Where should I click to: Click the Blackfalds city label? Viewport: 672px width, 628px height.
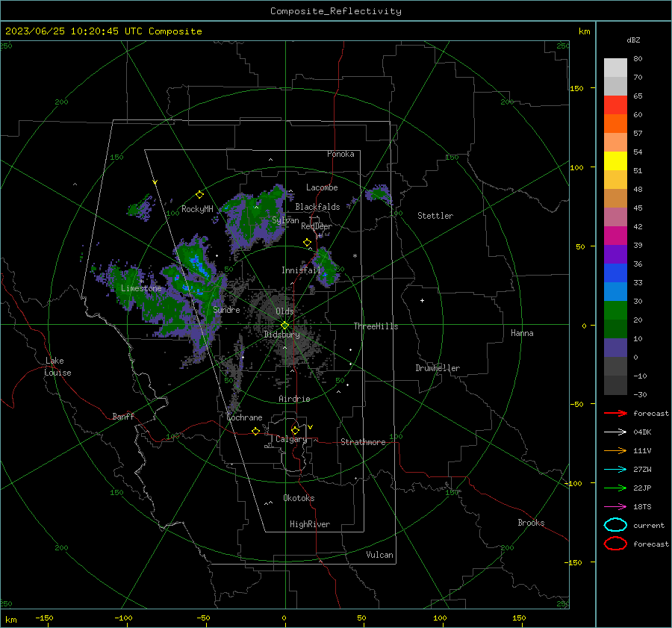tap(317, 207)
